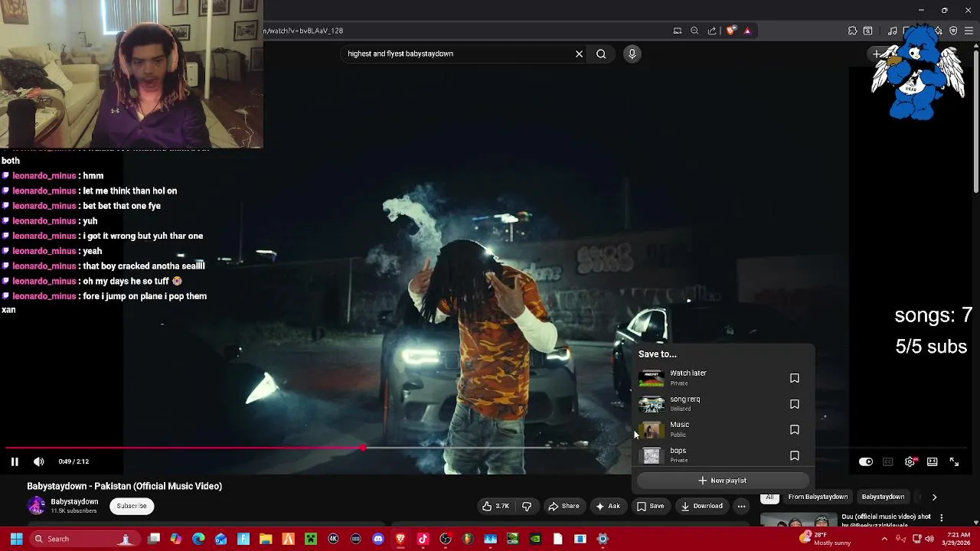This screenshot has width=980, height=551.
Task: Select the 'From Babystaydown' filter chip
Action: 818,497
